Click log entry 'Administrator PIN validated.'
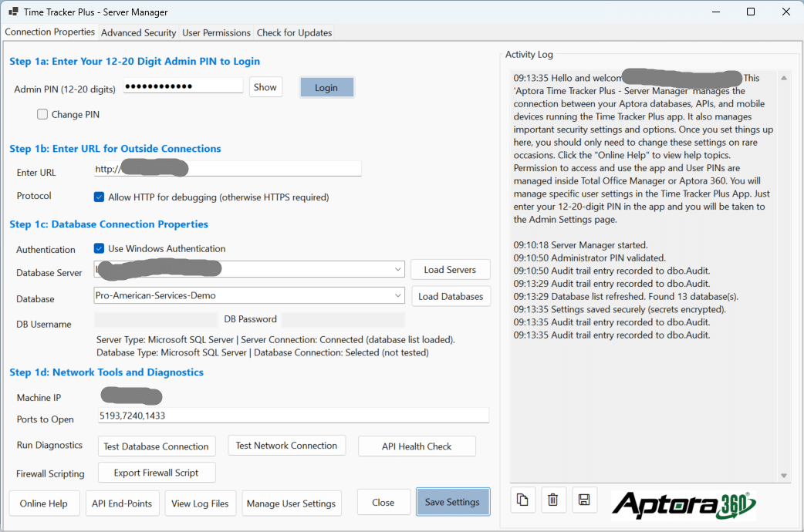Viewport: 804px width, 532px height. (589, 258)
